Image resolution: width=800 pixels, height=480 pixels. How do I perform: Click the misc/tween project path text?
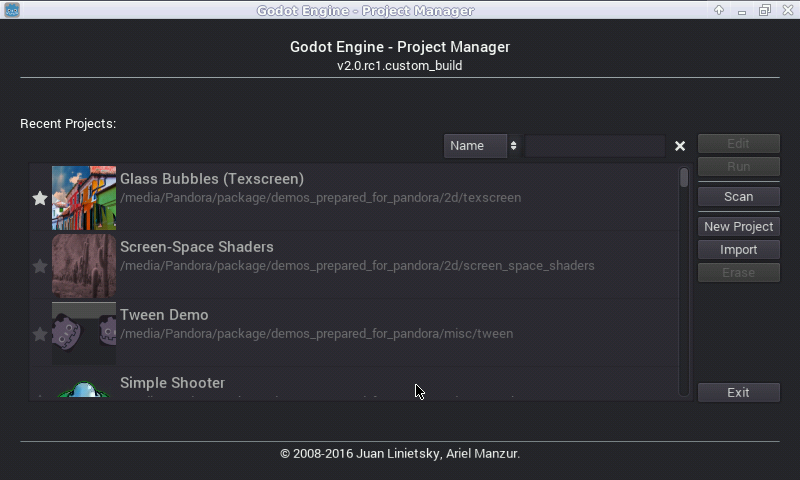click(x=316, y=334)
